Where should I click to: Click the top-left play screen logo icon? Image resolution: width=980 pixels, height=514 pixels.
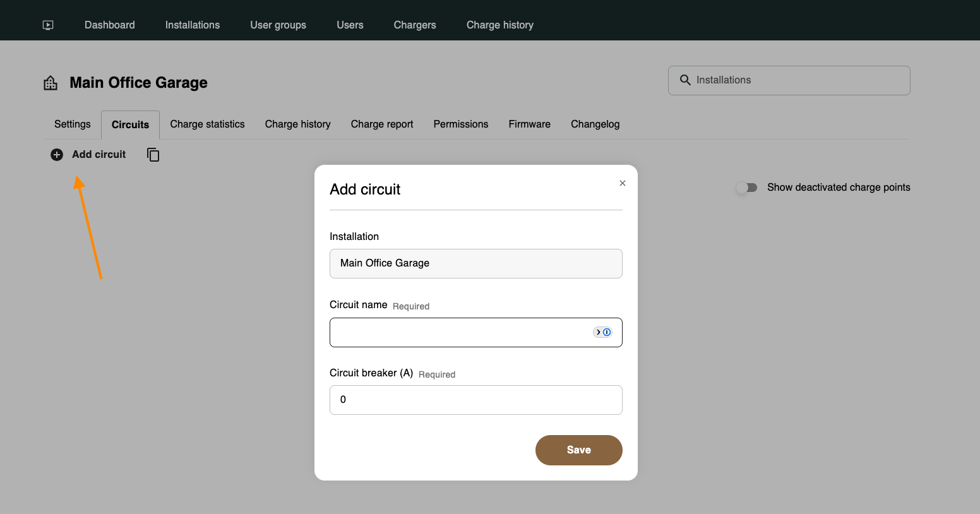pyautogui.click(x=48, y=25)
